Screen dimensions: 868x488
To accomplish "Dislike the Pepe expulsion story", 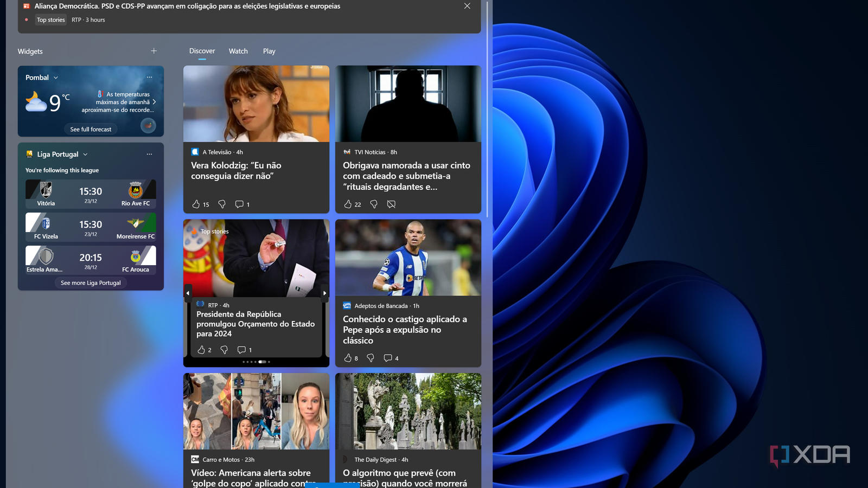I will (x=371, y=358).
